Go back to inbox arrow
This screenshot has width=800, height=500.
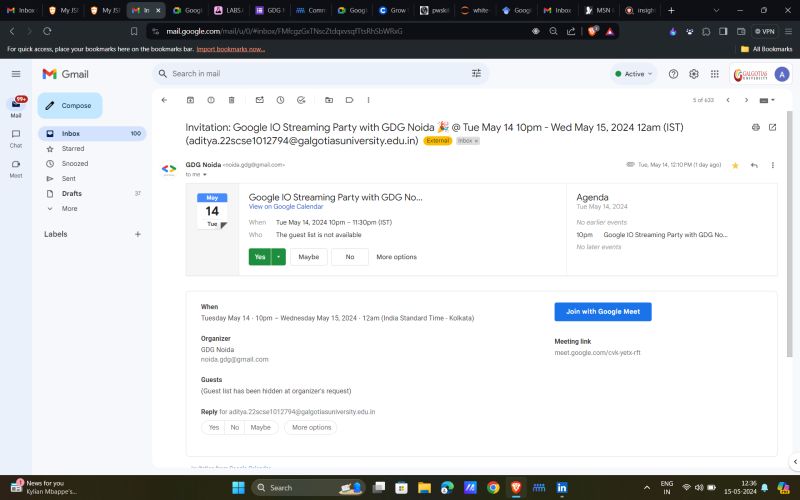click(x=164, y=100)
